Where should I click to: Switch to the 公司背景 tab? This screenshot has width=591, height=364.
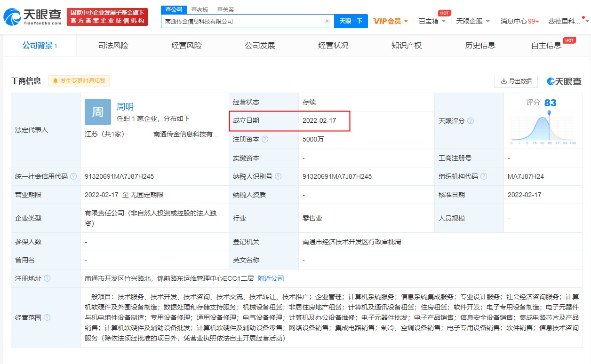click(x=40, y=46)
